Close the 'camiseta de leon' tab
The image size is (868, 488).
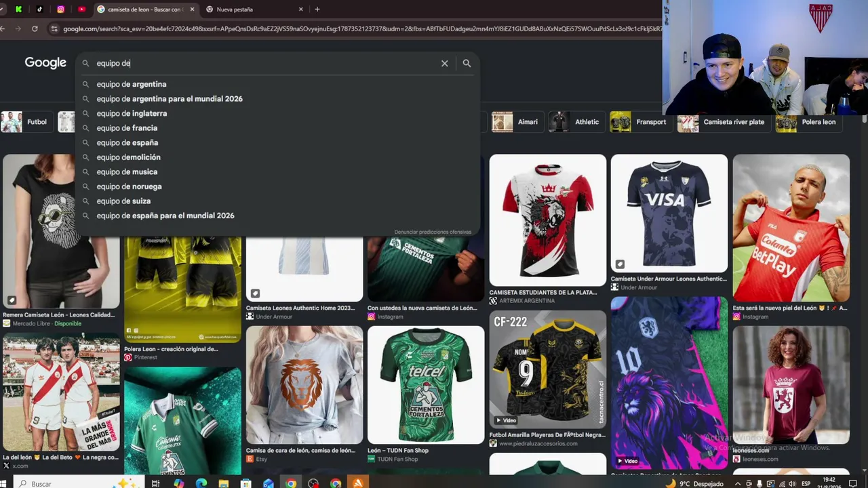tap(192, 9)
